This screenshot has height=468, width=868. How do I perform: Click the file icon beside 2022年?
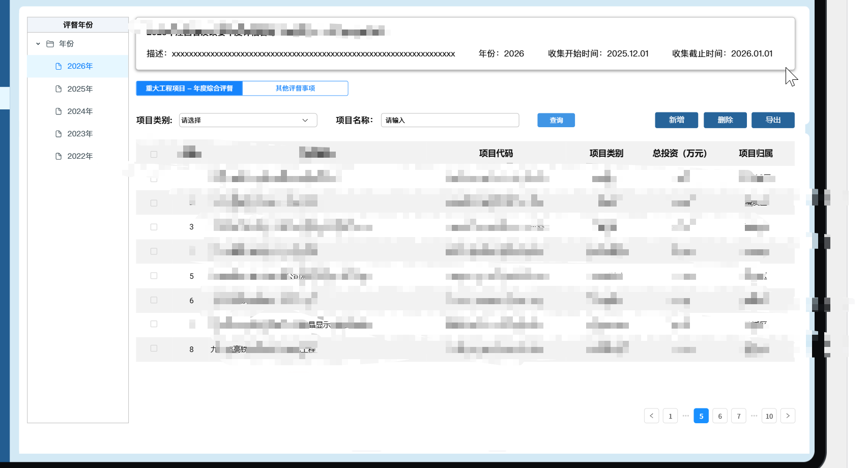point(59,156)
